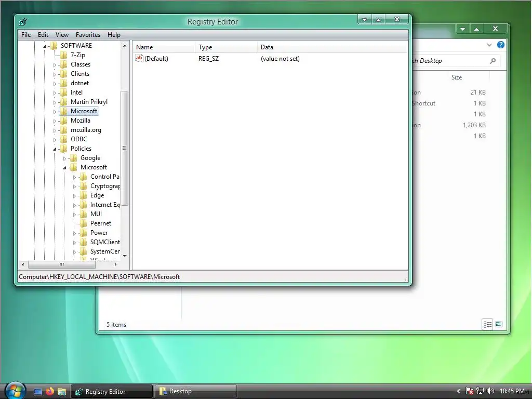Select the MUI folder icon
This screenshot has width=532, height=399.
tap(83, 214)
